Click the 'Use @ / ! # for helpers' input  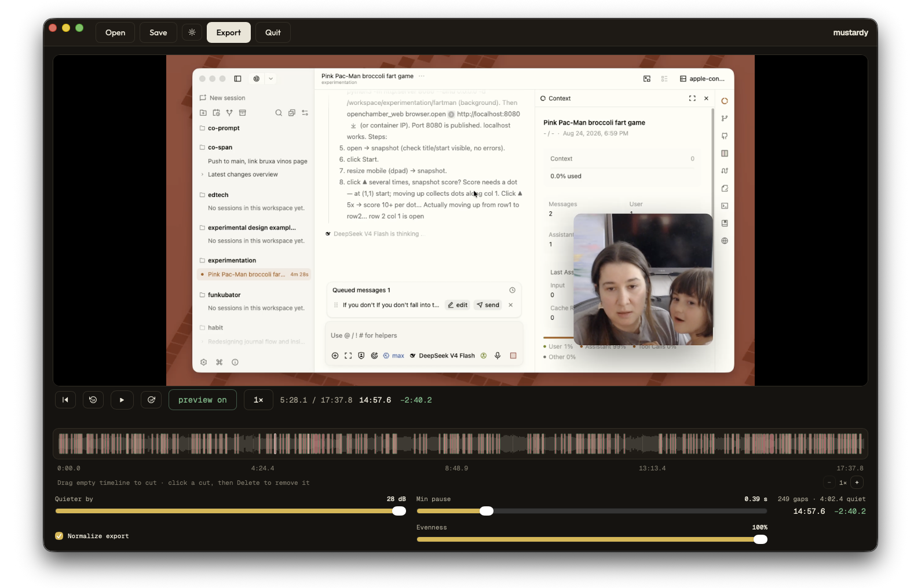[x=424, y=335]
